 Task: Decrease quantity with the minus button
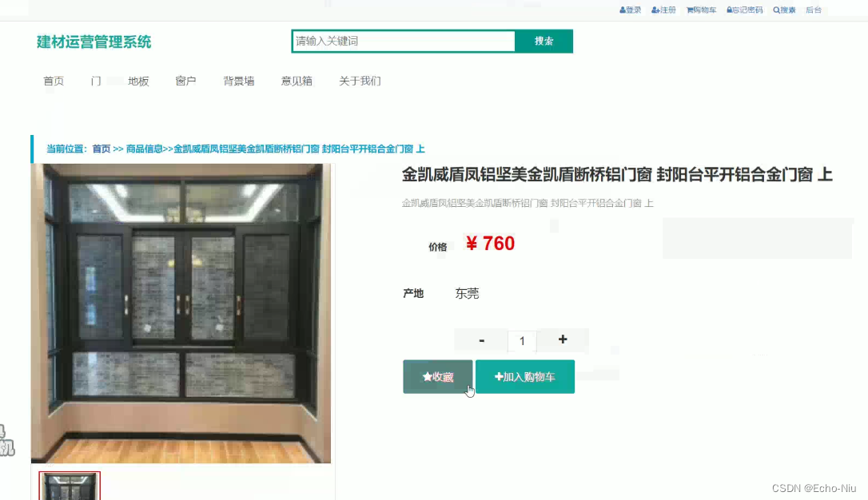481,340
